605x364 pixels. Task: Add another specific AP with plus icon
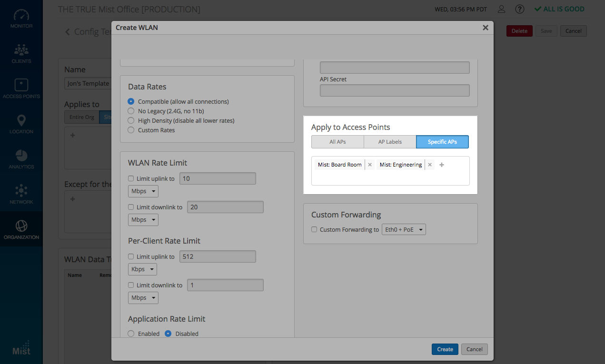[x=441, y=165]
